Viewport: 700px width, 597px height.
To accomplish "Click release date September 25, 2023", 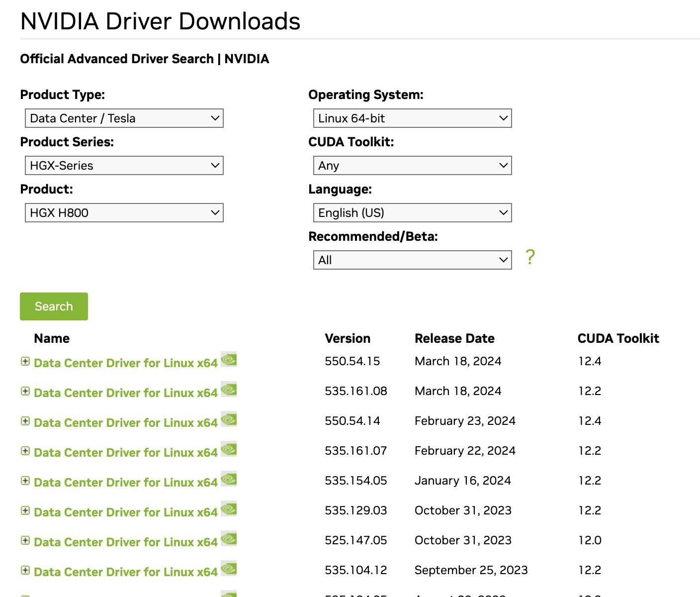I will coord(471,570).
